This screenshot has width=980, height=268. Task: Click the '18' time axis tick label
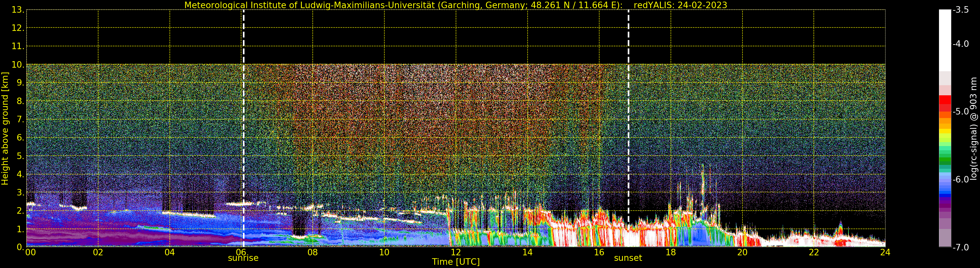coord(671,252)
